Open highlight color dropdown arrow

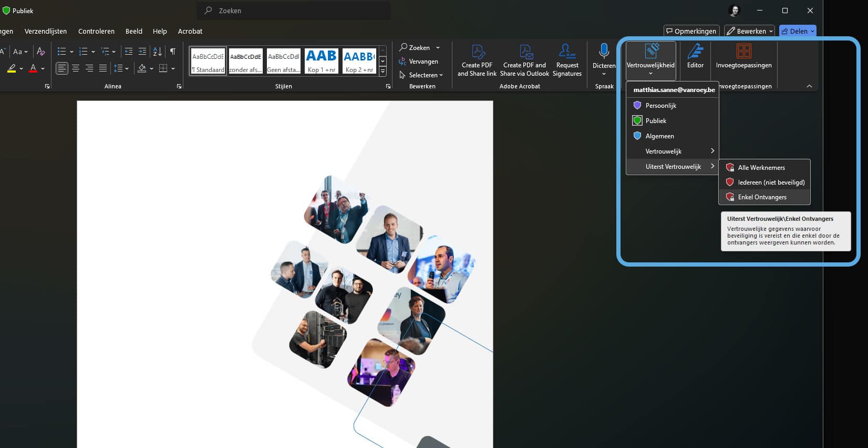(22, 69)
